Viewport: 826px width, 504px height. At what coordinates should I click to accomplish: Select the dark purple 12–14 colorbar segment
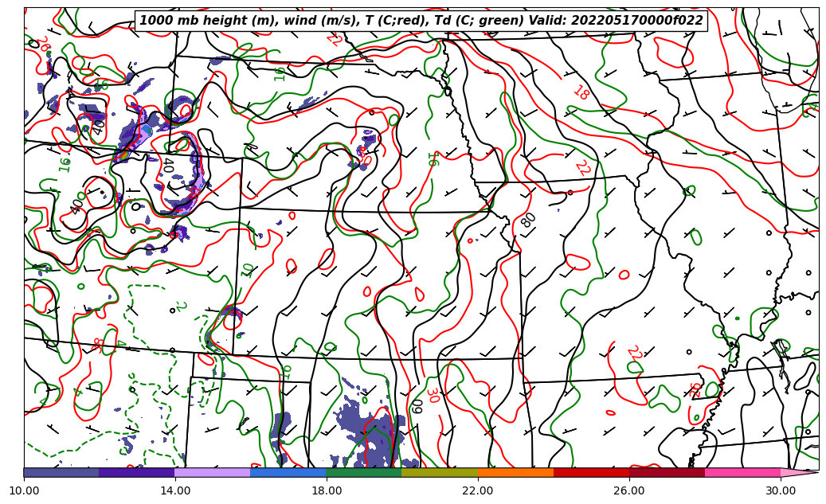(x=137, y=472)
